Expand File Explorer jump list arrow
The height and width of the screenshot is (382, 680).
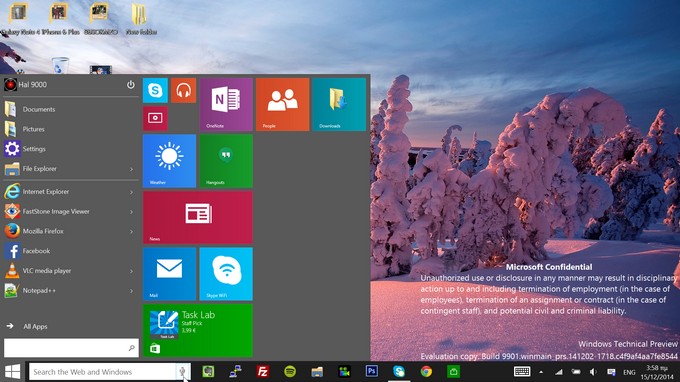click(x=131, y=169)
